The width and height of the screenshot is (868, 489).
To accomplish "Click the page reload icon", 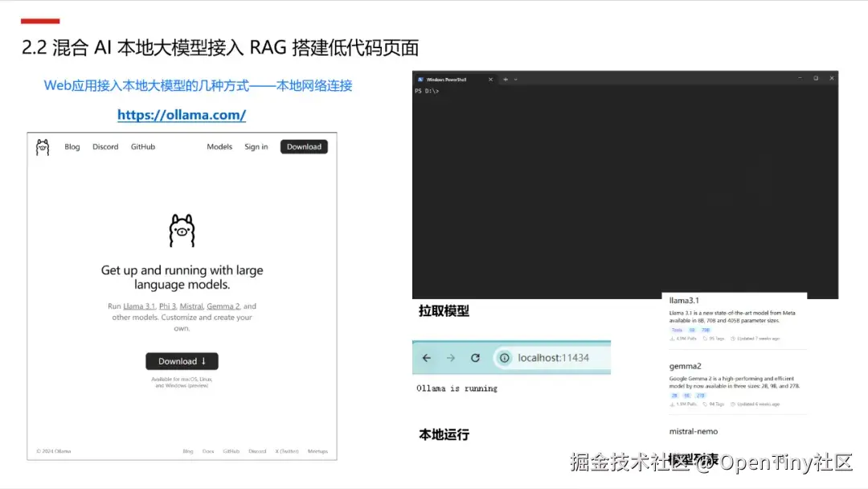I will 475,356.
